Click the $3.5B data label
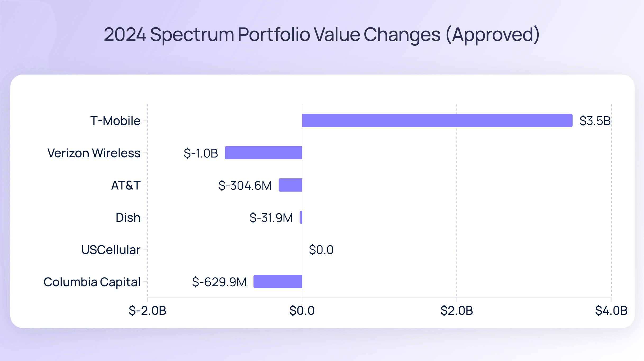Viewport: 644px width, 361px height. 595,121
